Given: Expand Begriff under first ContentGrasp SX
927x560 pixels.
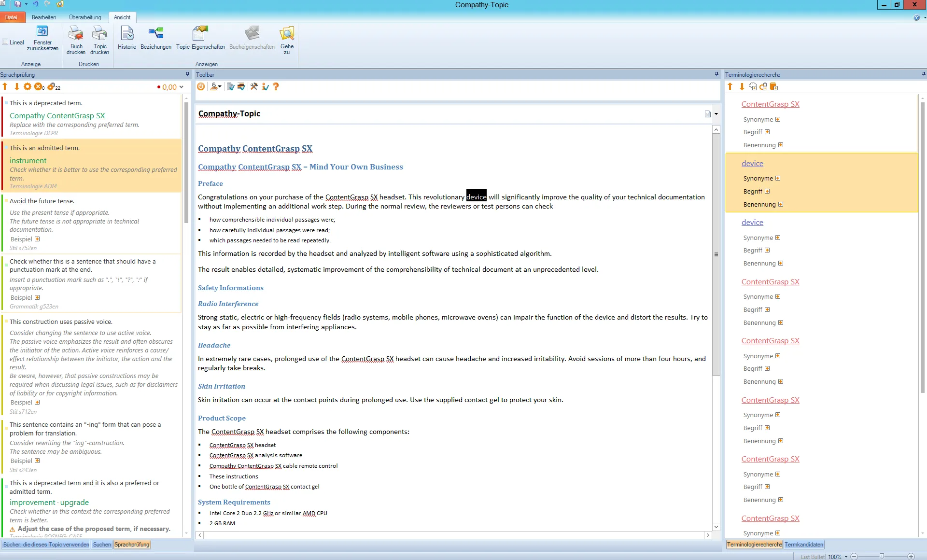Looking at the screenshot, I should [x=767, y=132].
